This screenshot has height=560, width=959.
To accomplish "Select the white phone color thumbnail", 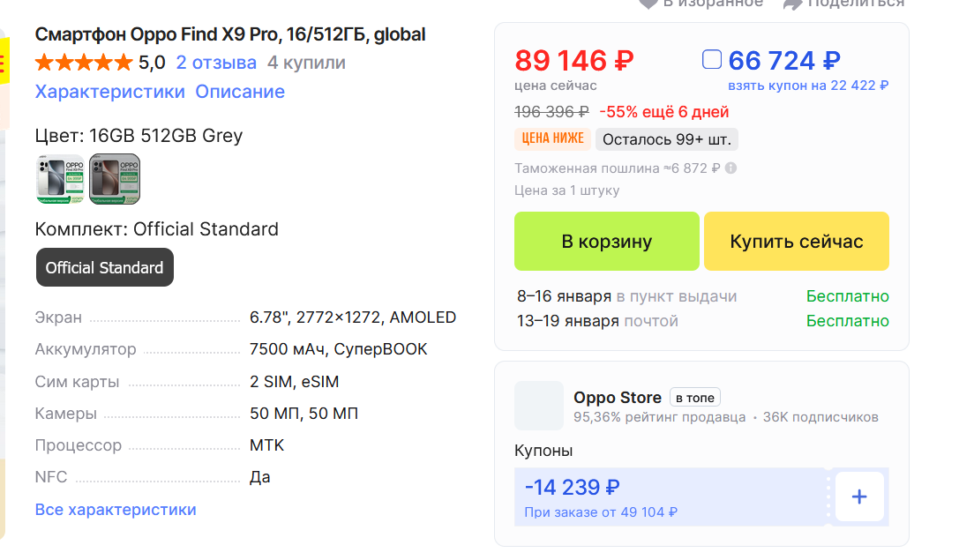I will (x=60, y=179).
